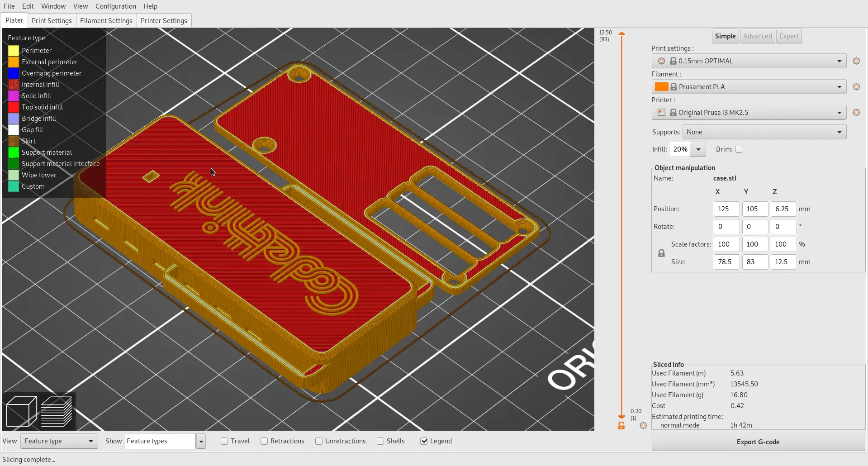Open the Help menu
This screenshot has height=466, width=868.
coord(151,6)
